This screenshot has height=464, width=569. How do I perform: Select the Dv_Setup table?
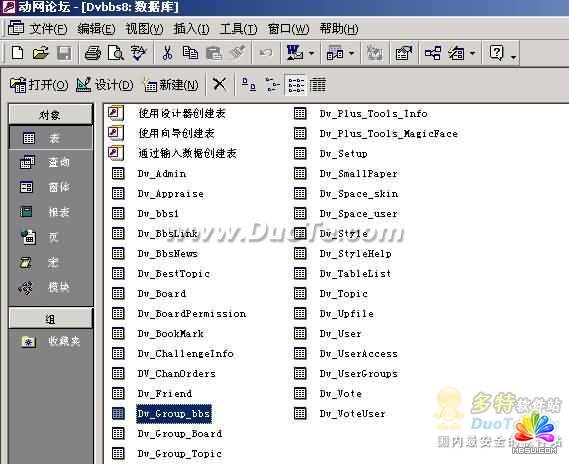(x=343, y=154)
